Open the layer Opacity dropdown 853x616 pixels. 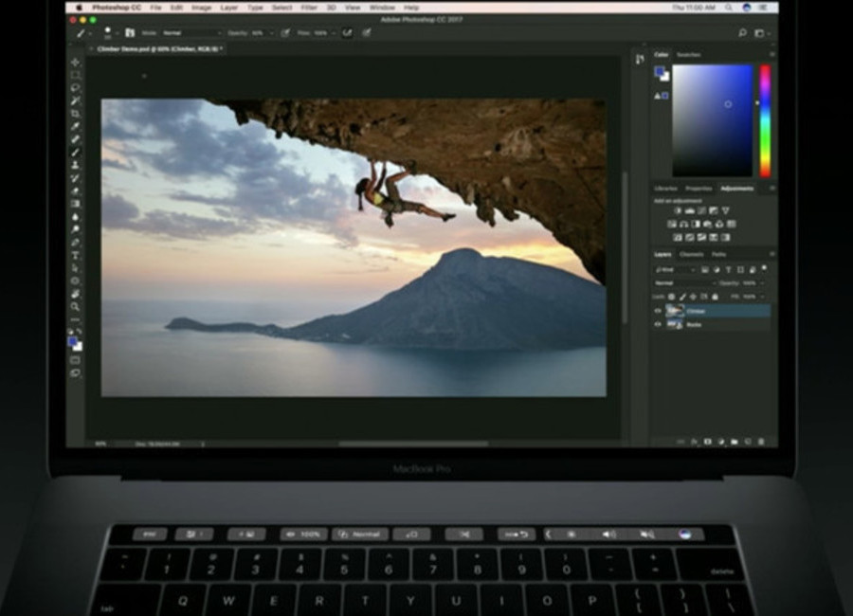(x=762, y=283)
